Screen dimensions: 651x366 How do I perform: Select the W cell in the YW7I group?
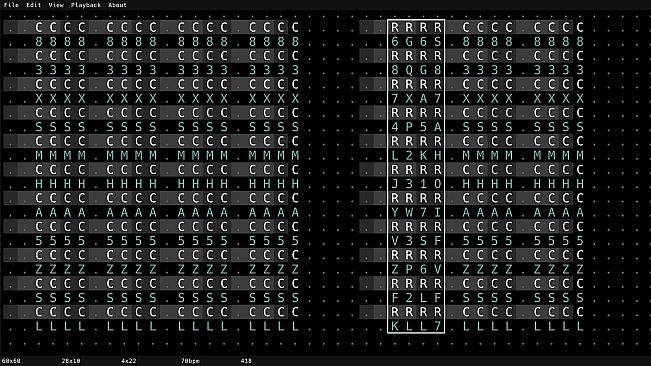409,212
